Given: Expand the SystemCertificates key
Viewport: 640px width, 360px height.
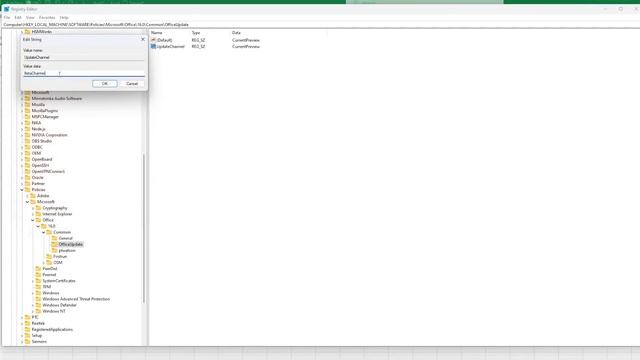Looking at the screenshot, I should click(x=33, y=281).
